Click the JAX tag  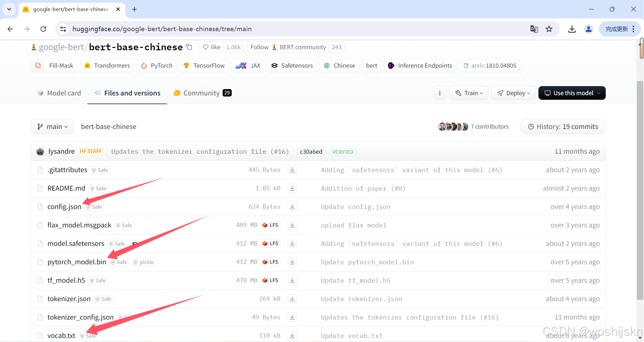[x=248, y=66]
